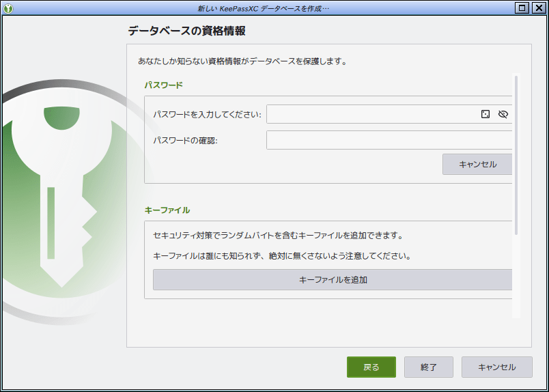549x392 pixels.
Task: Close the database creation window
Action: point(539,8)
